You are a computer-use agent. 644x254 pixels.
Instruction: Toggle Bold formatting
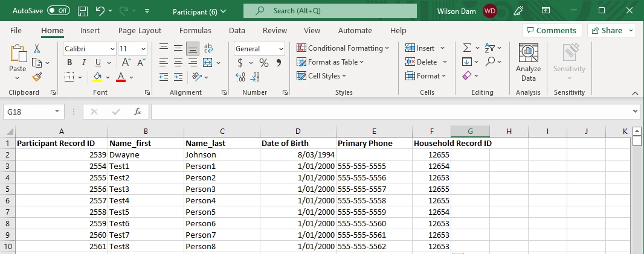pyautogui.click(x=69, y=62)
